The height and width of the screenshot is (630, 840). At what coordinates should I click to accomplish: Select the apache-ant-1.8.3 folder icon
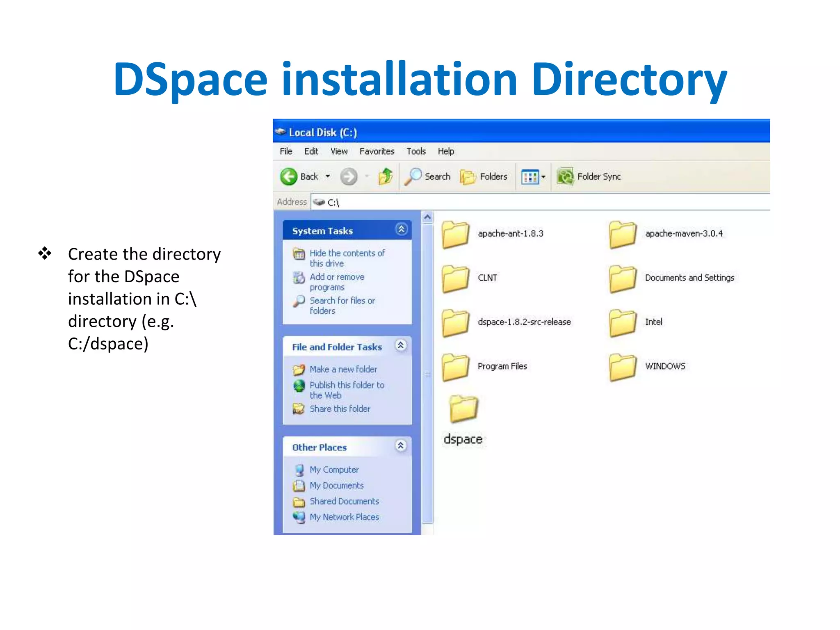pos(455,235)
